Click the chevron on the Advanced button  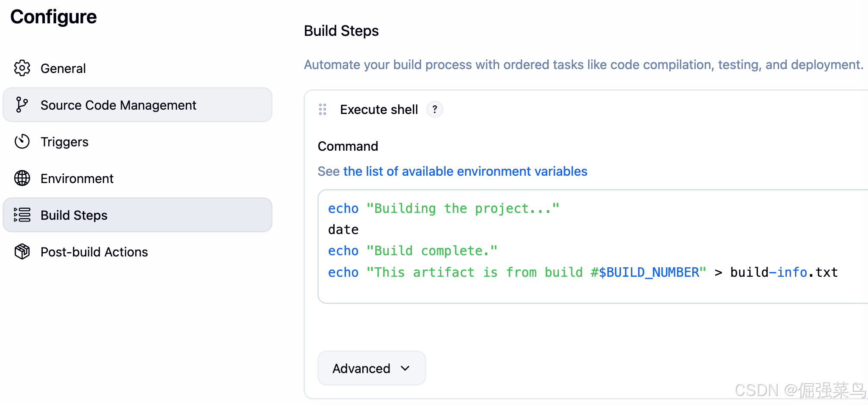click(405, 368)
